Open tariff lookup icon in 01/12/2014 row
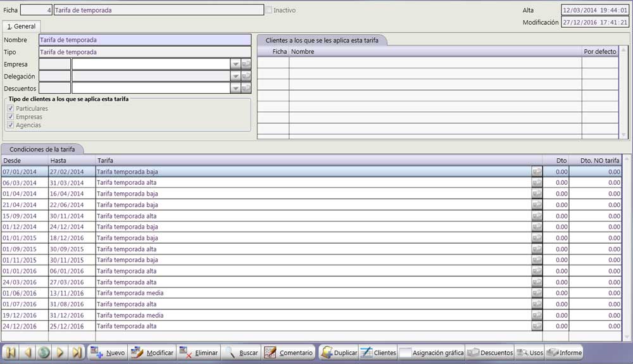 tap(537, 227)
